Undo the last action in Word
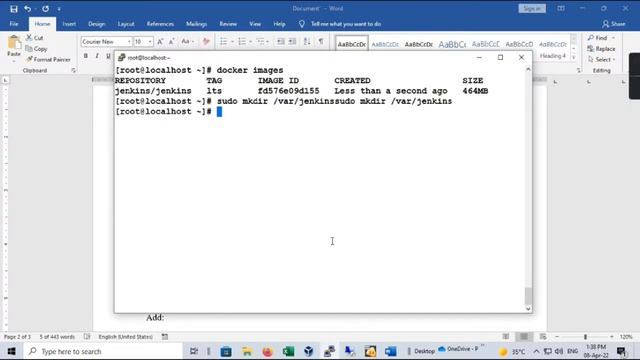640x360 pixels. pos(27,9)
